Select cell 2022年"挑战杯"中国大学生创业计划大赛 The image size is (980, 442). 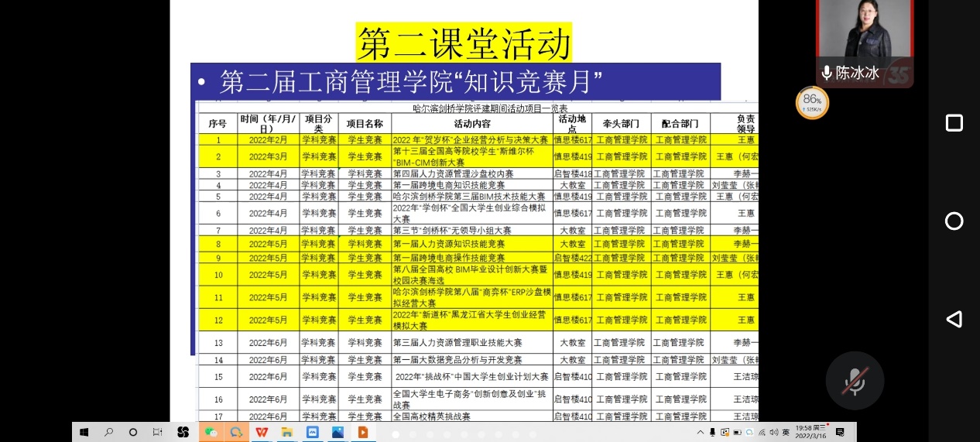coord(471,377)
